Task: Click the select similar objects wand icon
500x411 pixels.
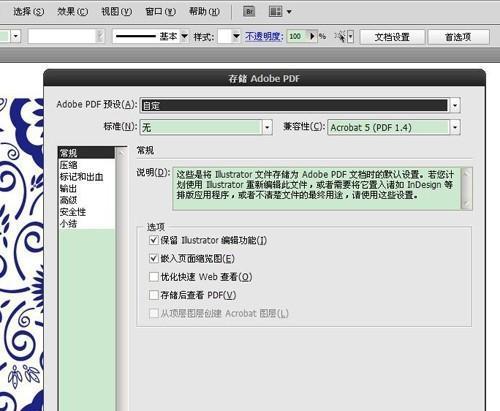Action: click(x=341, y=36)
